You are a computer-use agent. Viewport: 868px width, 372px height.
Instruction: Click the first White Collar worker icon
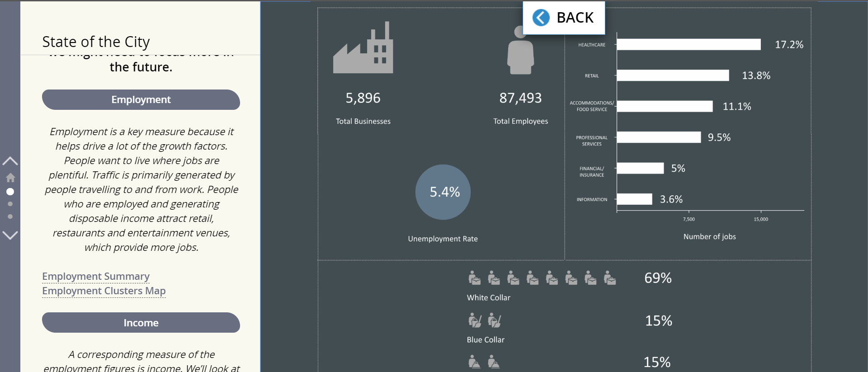pos(474,278)
